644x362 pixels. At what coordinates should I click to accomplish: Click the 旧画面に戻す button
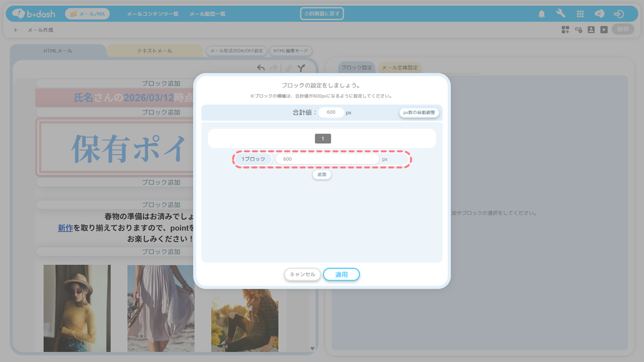pyautogui.click(x=322, y=14)
